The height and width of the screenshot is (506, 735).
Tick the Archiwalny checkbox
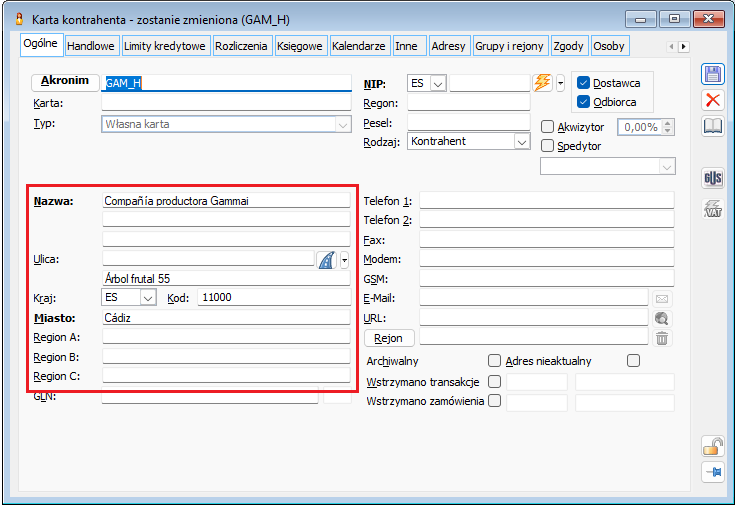(493, 361)
